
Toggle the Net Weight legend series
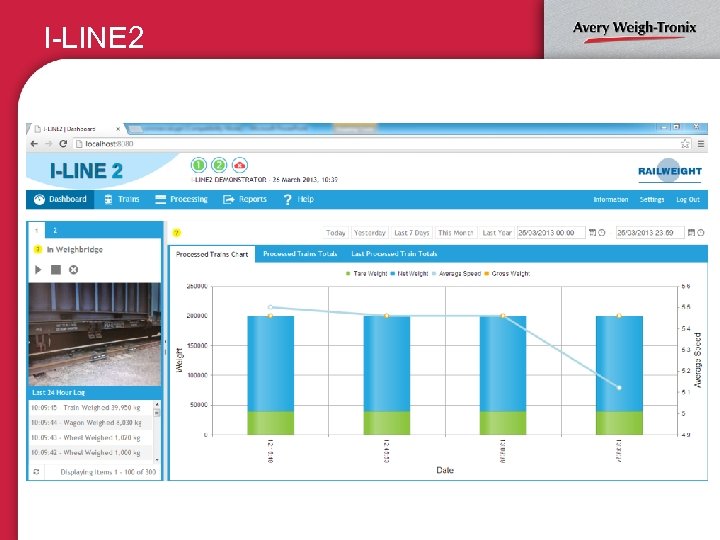(409, 273)
